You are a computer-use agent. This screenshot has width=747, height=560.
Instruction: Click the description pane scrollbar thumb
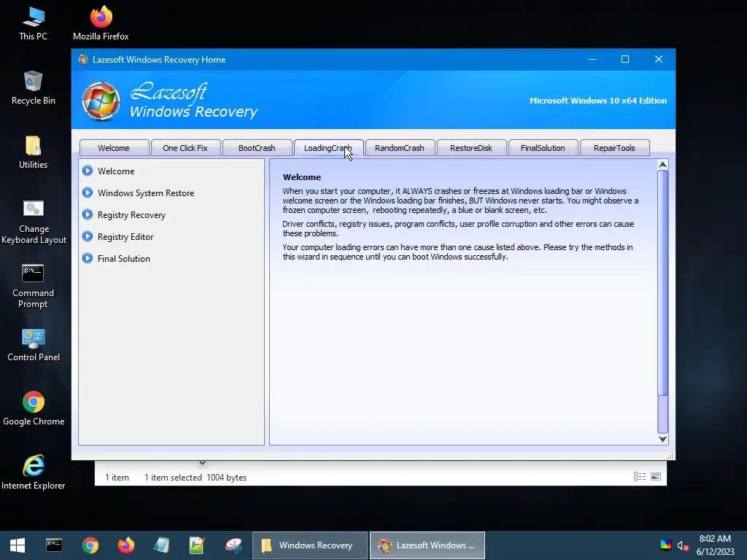(662, 283)
